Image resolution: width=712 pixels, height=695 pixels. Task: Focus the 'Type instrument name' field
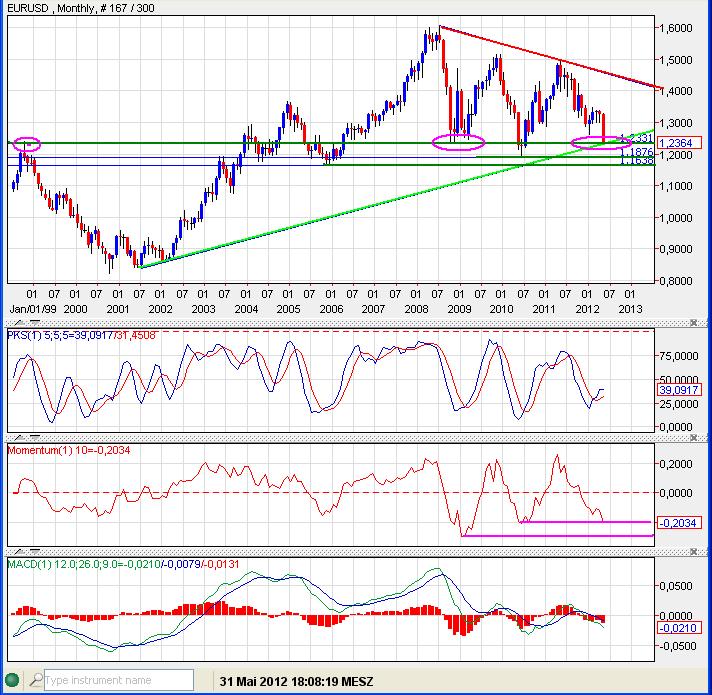(119, 680)
